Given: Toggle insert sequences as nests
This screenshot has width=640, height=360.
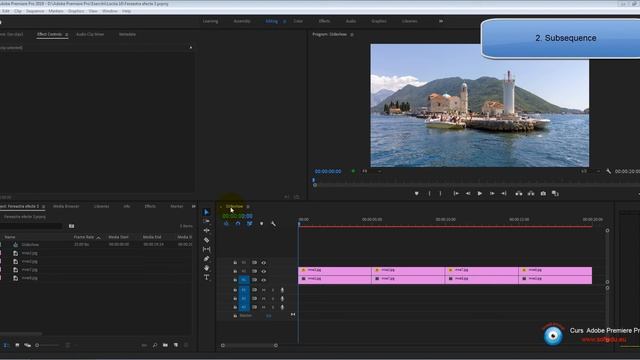Looking at the screenshot, I should pyautogui.click(x=226, y=224).
